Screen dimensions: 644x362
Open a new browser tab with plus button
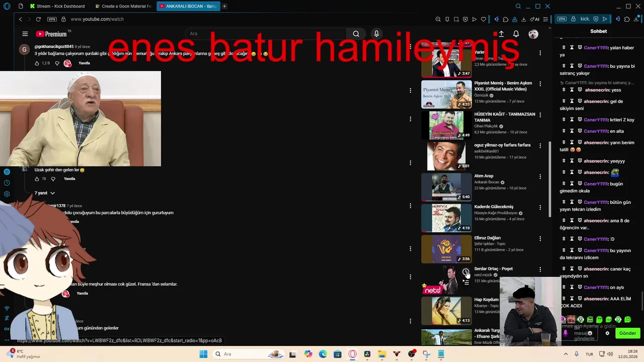(x=224, y=6)
